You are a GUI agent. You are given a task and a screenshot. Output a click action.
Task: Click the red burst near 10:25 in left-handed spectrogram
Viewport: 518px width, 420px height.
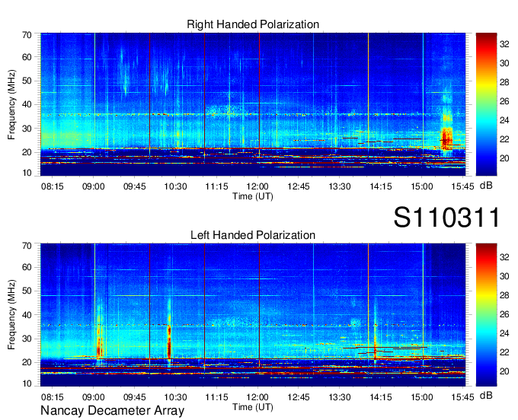169,342
